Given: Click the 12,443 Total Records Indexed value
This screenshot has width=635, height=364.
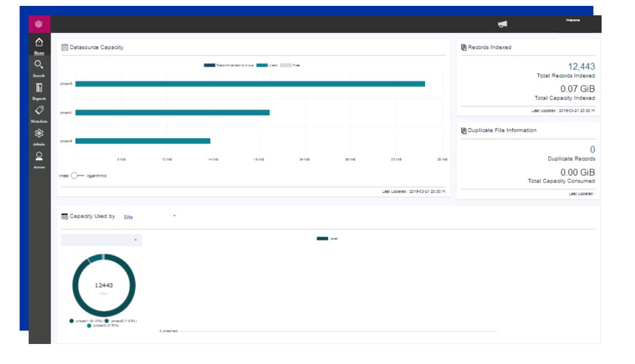Looking at the screenshot, I should [581, 66].
